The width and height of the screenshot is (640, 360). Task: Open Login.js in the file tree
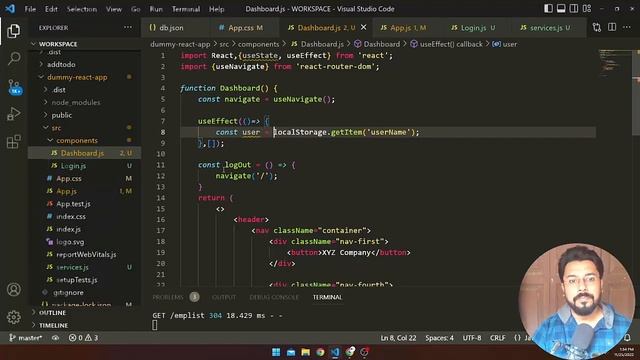click(x=73, y=166)
